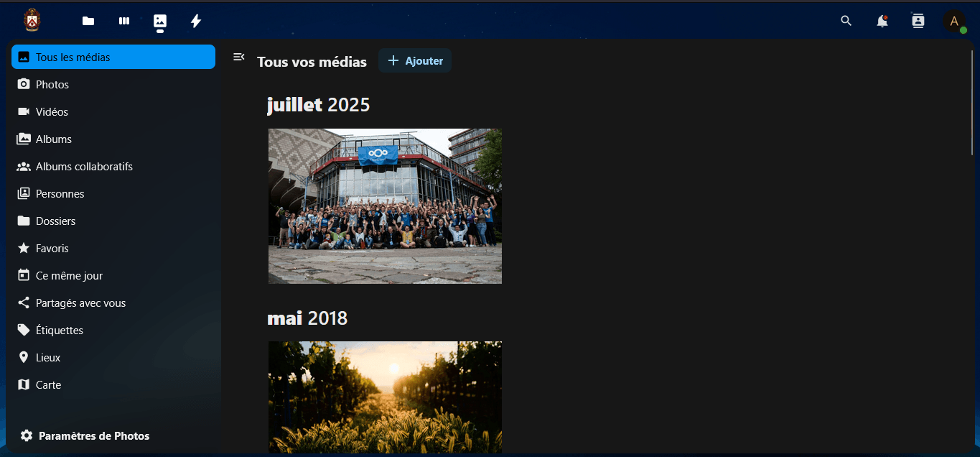Open the notifications bell
Image resolution: width=980 pixels, height=457 pixels.
pos(882,21)
